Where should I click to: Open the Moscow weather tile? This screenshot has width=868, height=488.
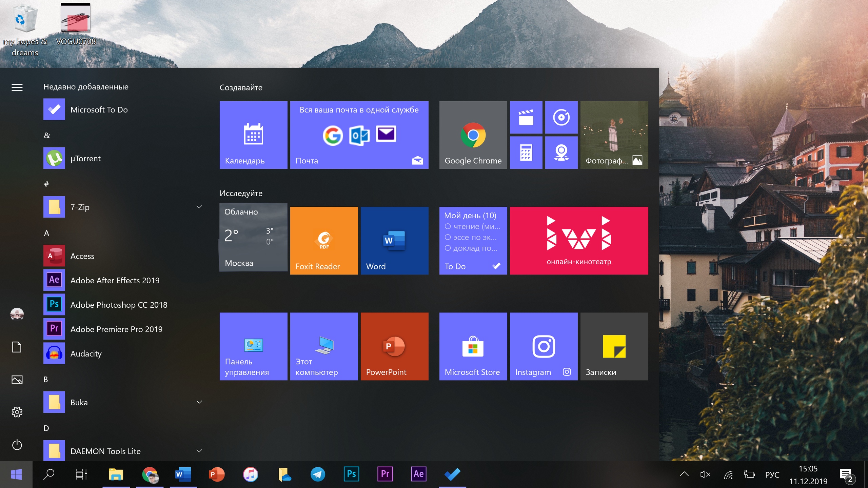point(253,237)
